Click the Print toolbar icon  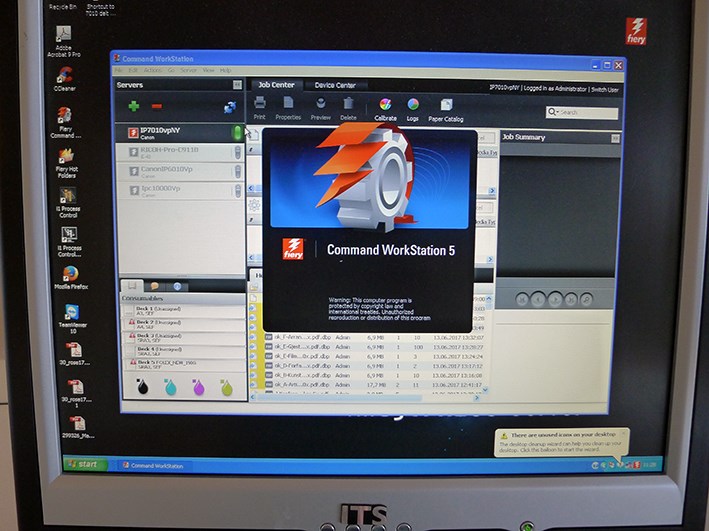pos(260,108)
